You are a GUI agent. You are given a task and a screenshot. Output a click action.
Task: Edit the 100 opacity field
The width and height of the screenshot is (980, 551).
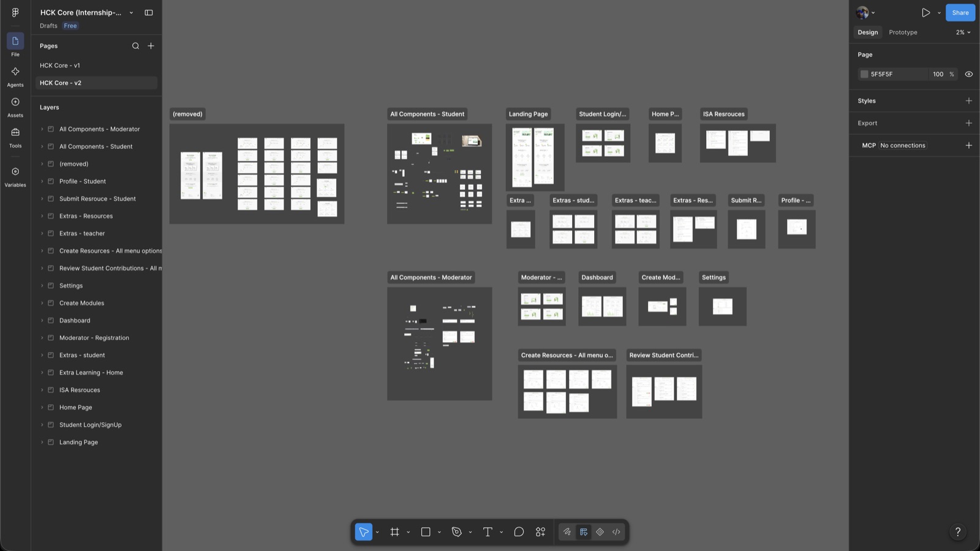click(x=938, y=74)
